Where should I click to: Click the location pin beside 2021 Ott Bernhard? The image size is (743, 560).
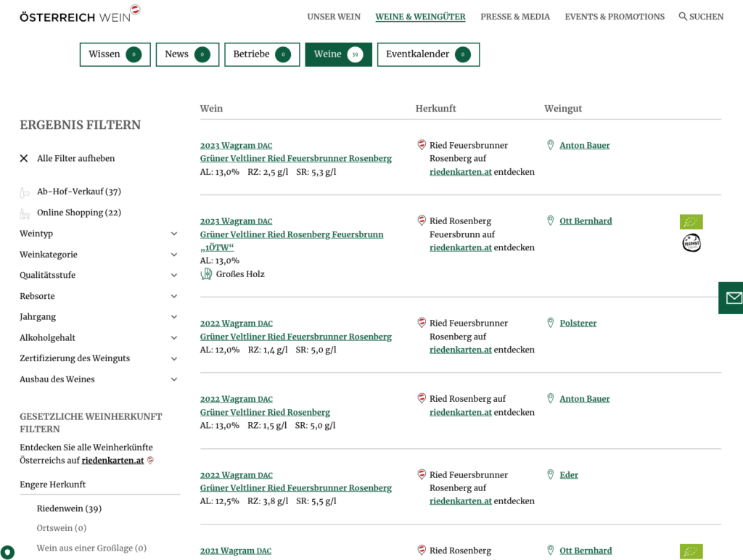[550, 550]
